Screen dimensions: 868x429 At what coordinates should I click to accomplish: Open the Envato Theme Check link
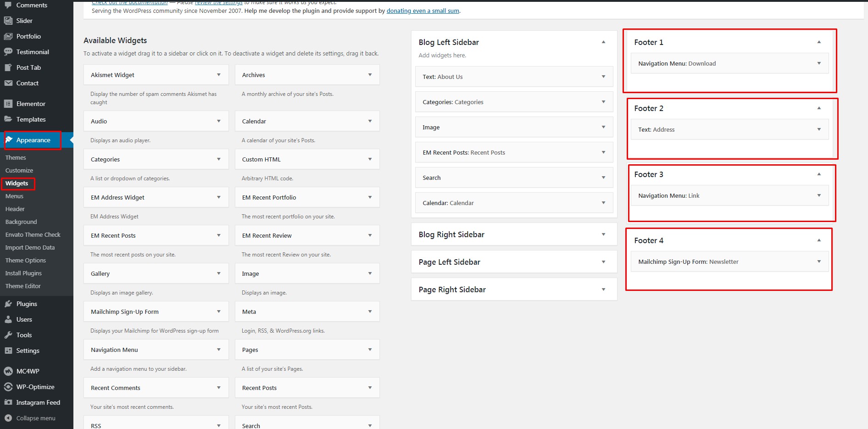tap(33, 234)
